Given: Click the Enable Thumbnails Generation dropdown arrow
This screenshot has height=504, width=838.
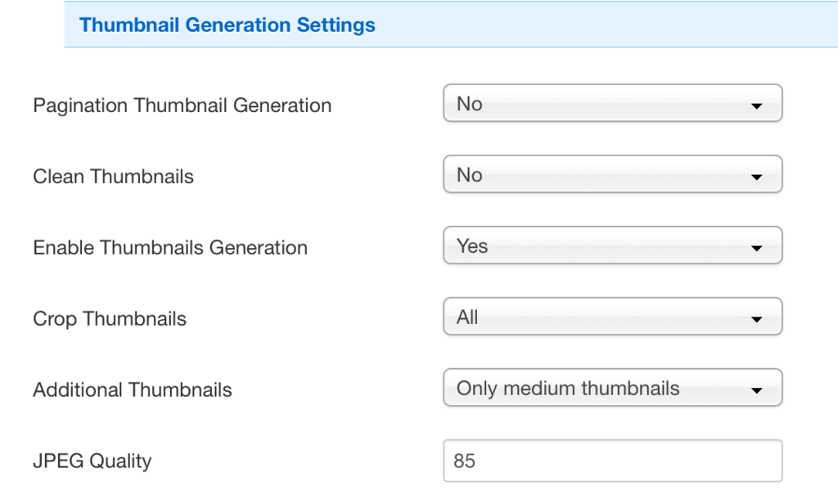Looking at the screenshot, I should tap(756, 248).
